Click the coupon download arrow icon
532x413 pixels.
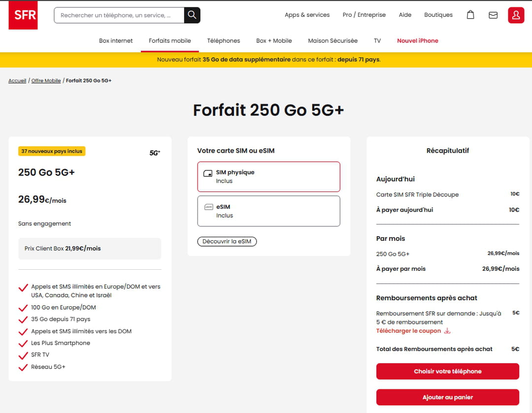click(x=447, y=331)
